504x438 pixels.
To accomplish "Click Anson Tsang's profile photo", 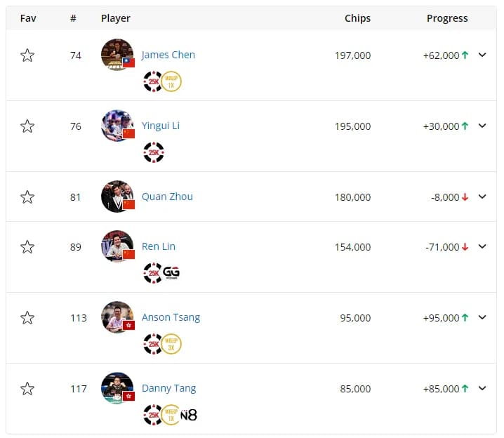I will coord(117,317).
